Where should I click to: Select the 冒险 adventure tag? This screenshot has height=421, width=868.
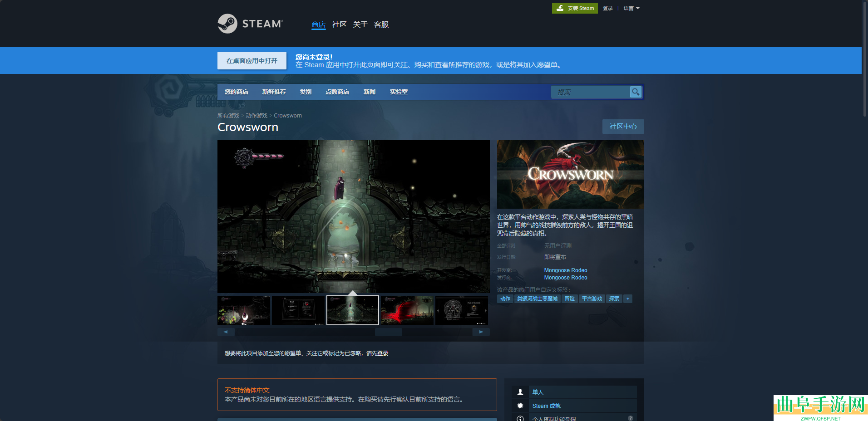[570, 299]
